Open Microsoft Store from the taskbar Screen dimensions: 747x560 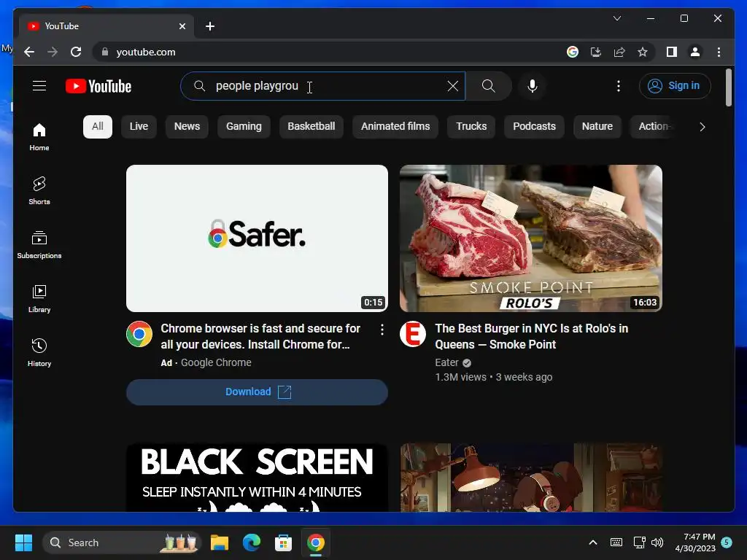click(x=284, y=542)
